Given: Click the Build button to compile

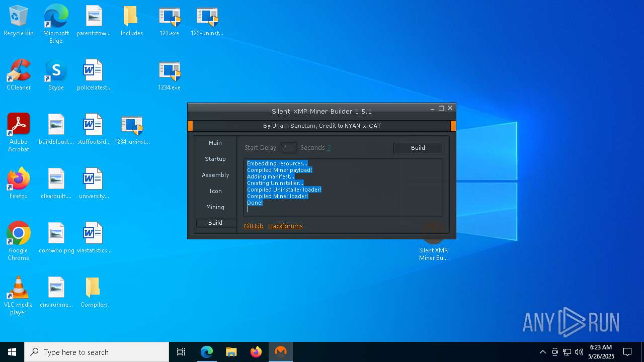Looking at the screenshot, I should point(418,148).
